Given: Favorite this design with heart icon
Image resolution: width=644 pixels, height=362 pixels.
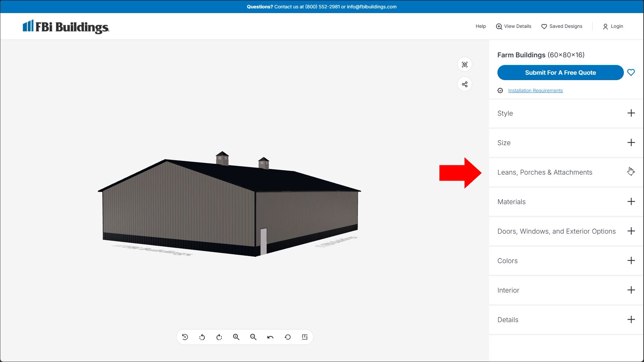Looking at the screenshot, I should click(x=631, y=72).
